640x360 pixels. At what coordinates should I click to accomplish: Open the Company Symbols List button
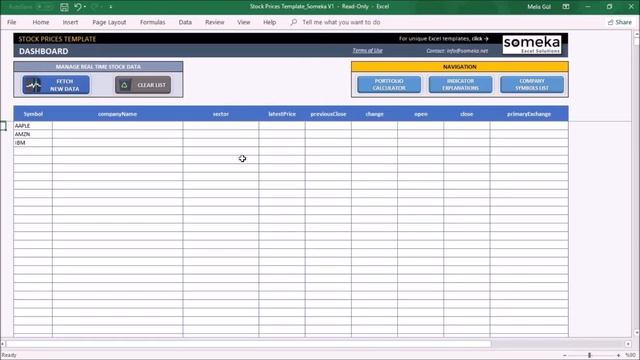pos(532,84)
